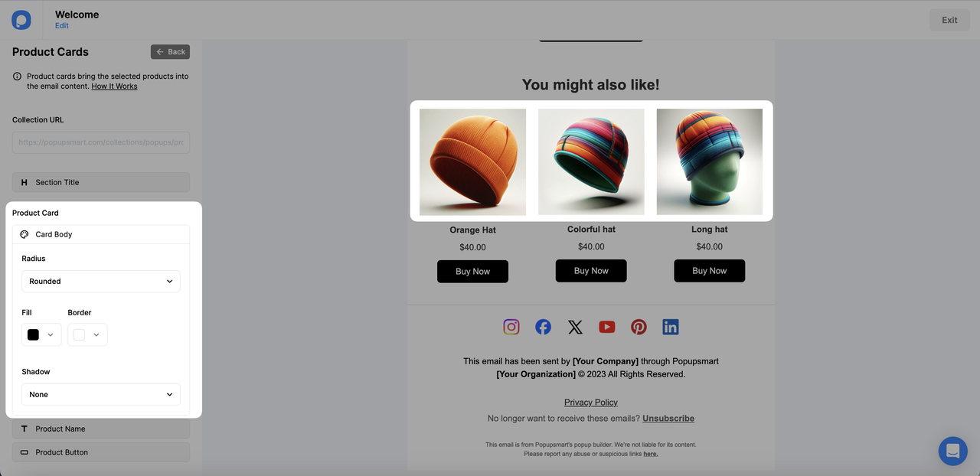Open the chat support bubble
The width and height of the screenshot is (980, 476).
tap(953, 452)
